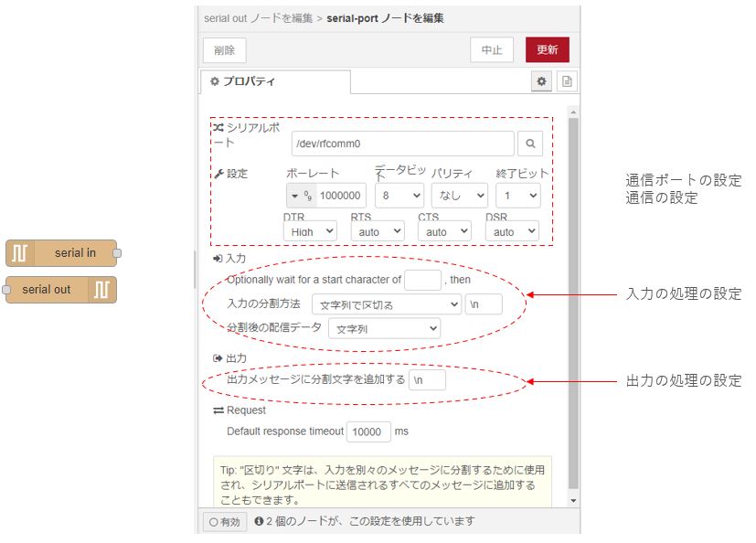The height and width of the screenshot is (543, 756).
Task: Click the serial port search magnifier icon
Action: click(x=530, y=144)
